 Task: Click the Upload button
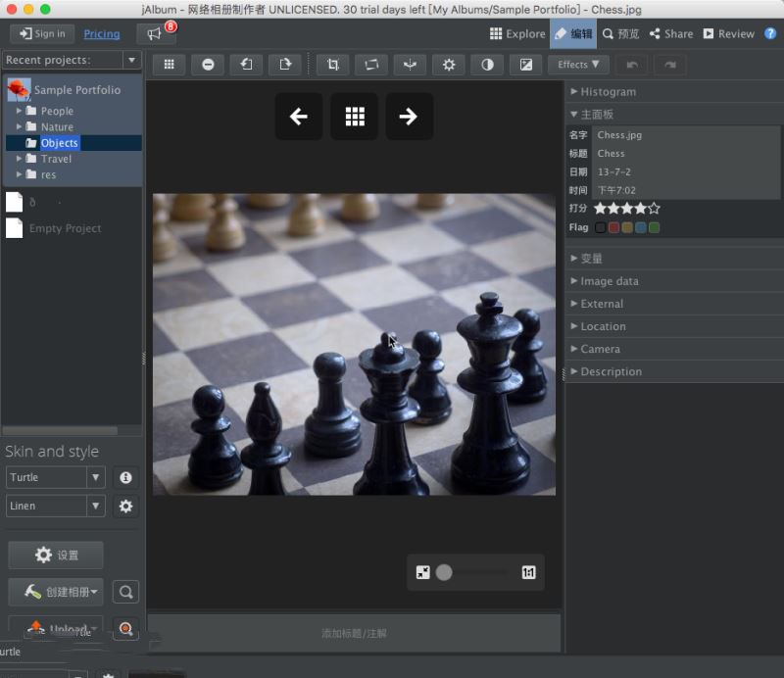pos(56,628)
